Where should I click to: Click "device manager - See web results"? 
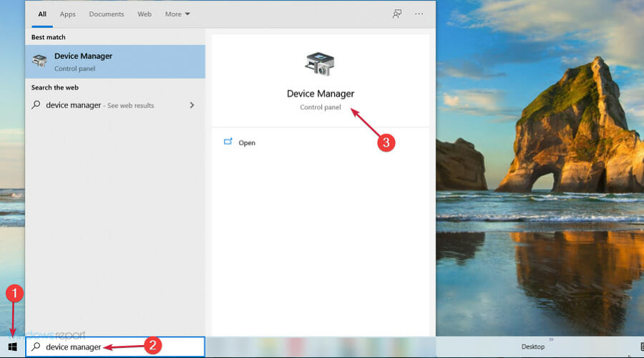[x=99, y=105]
